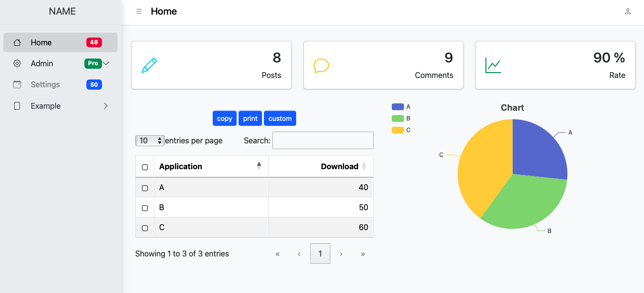Click the line graph icon on Rate card
The width and height of the screenshot is (644, 293).
coord(493,65)
